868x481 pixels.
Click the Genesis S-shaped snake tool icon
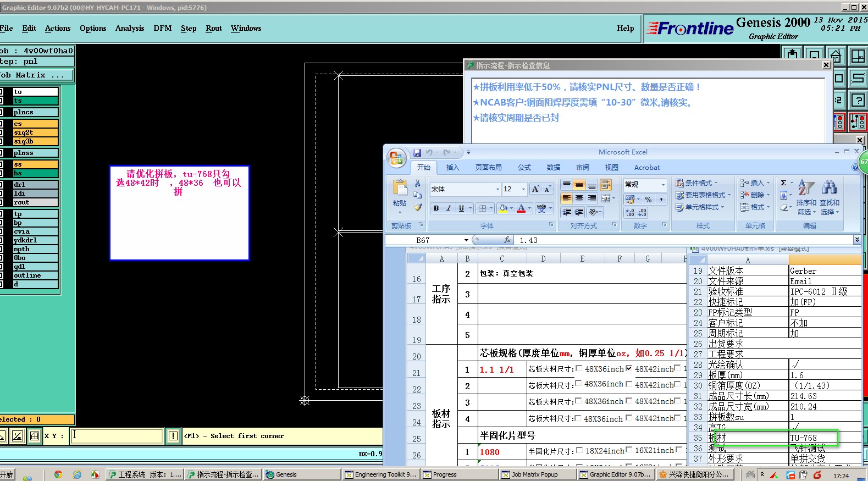click(858, 78)
